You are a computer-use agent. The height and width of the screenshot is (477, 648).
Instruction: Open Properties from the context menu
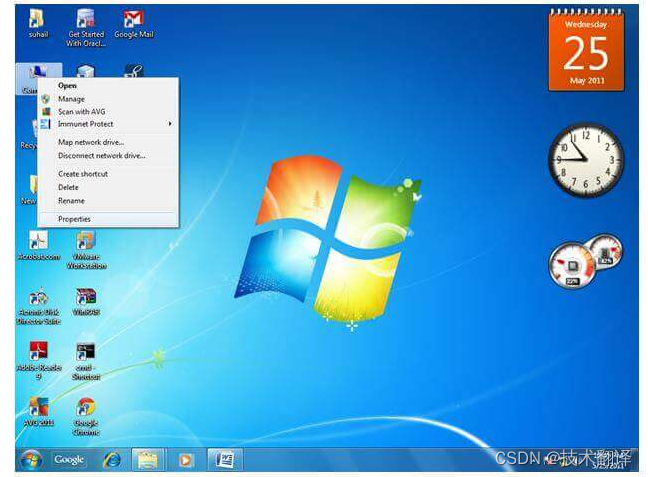click(108, 219)
